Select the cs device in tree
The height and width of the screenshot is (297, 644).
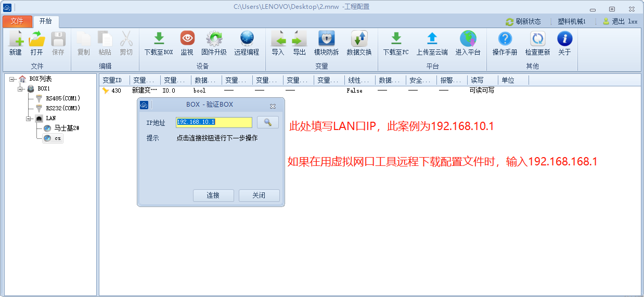[58, 138]
